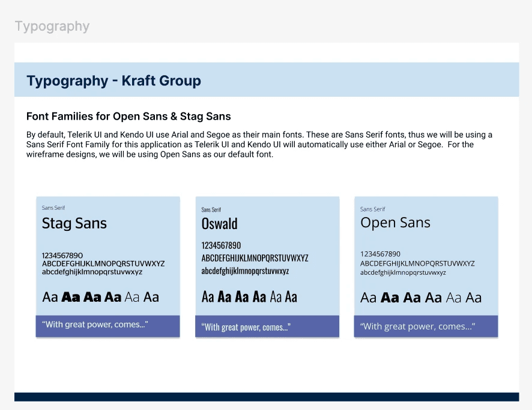Click the quote footer of Stag Sans card
532x410 pixels.
(x=108, y=326)
